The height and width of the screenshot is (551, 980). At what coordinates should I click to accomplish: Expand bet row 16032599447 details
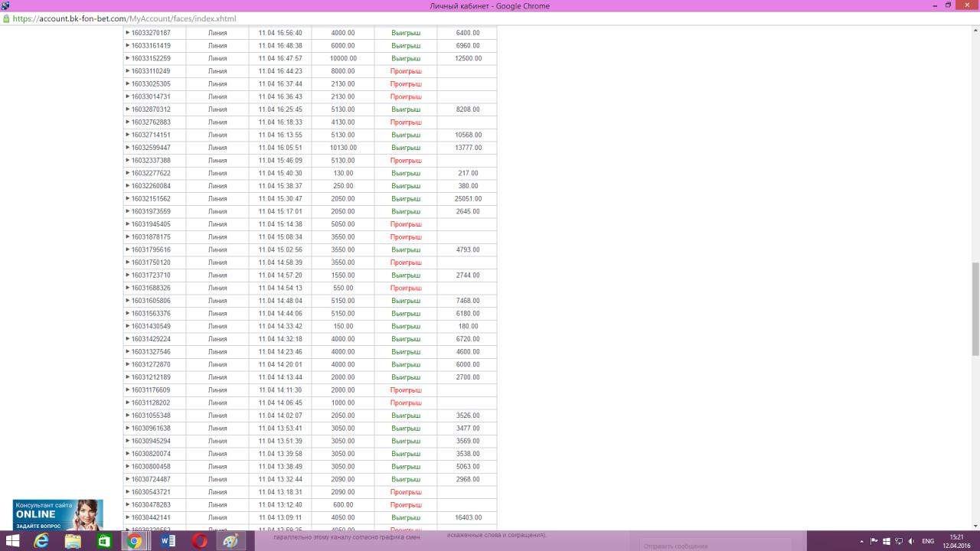128,148
